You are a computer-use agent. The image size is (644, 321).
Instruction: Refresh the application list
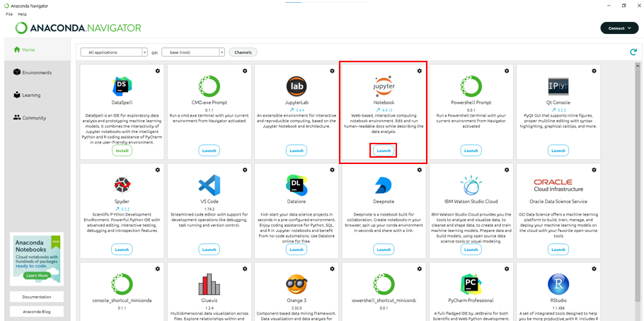coord(633,52)
